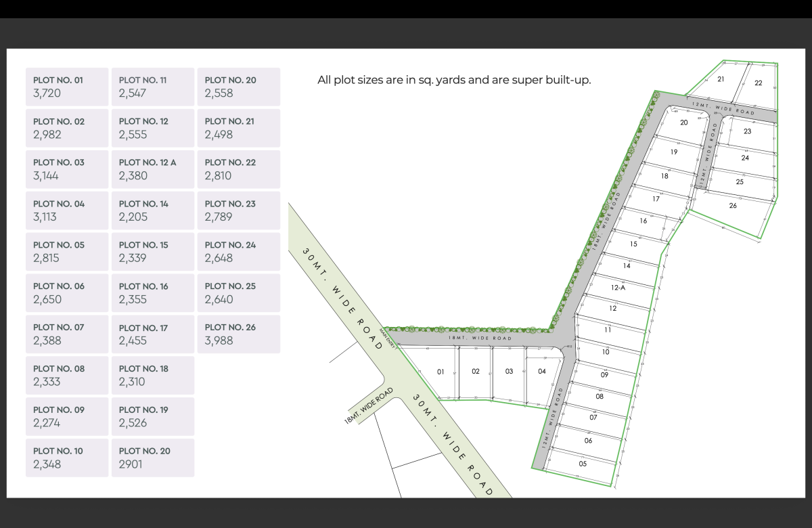Select plot 12-A on the map
Screen dimensions: 812x528
coord(618,288)
